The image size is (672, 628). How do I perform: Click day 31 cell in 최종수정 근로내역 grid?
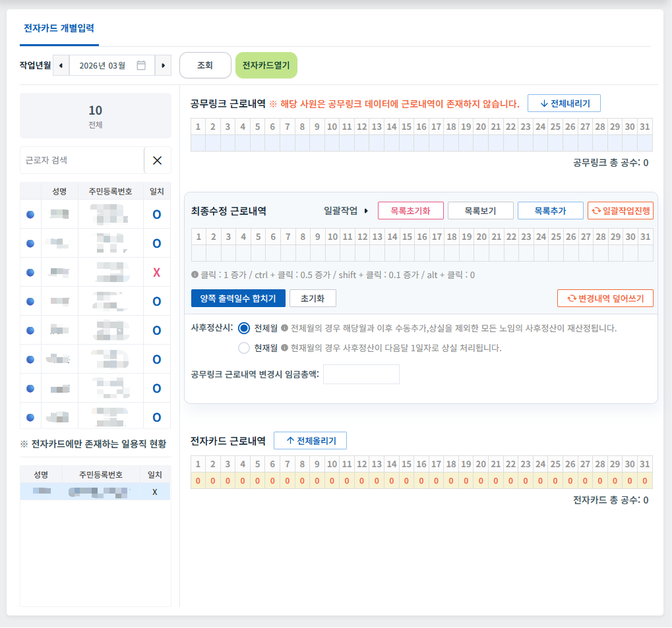646,253
